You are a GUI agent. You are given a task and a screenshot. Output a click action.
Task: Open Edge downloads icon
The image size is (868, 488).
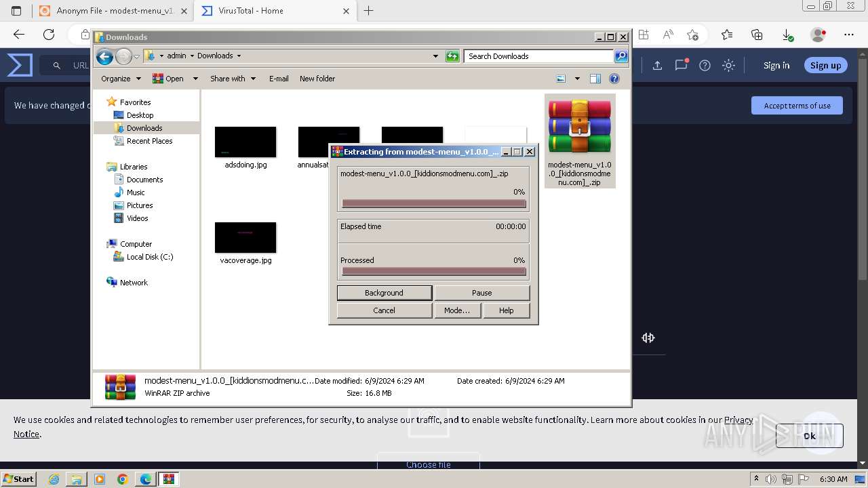[787, 35]
